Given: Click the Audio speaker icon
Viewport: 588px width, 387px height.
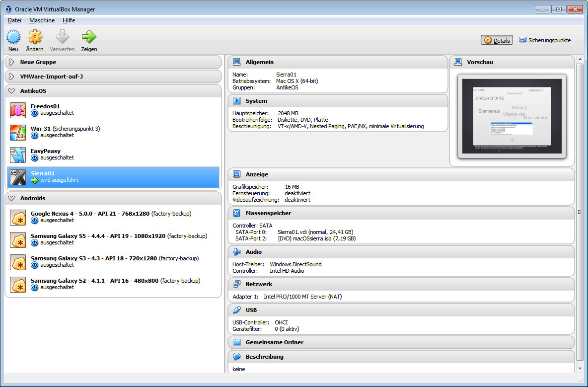Looking at the screenshot, I should point(237,252).
